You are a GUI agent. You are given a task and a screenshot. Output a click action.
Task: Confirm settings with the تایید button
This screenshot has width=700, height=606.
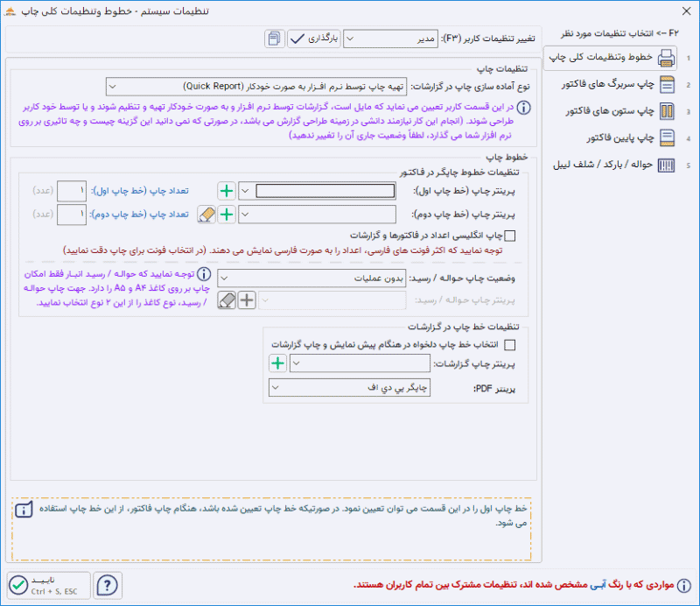(x=49, y=585)
